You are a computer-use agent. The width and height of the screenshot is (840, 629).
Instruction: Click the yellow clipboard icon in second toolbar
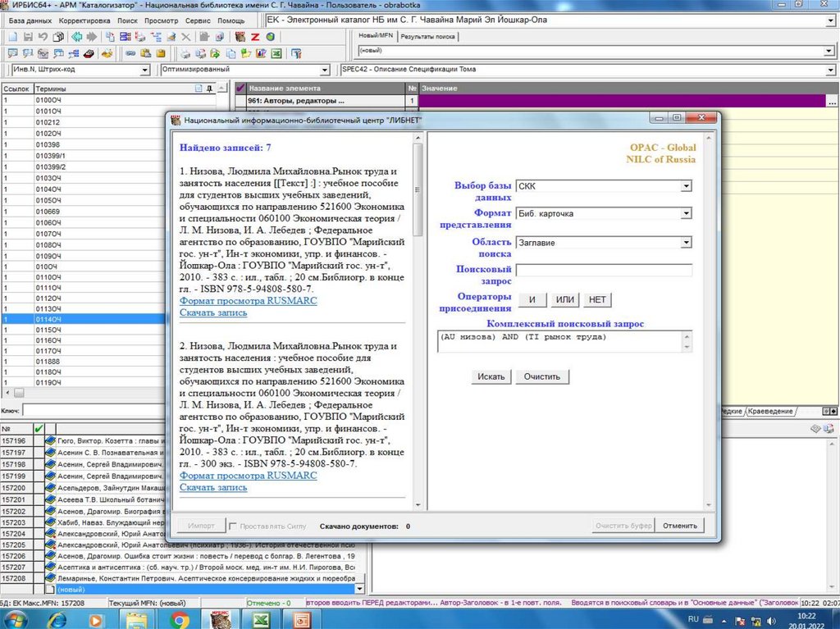point(161,53)
